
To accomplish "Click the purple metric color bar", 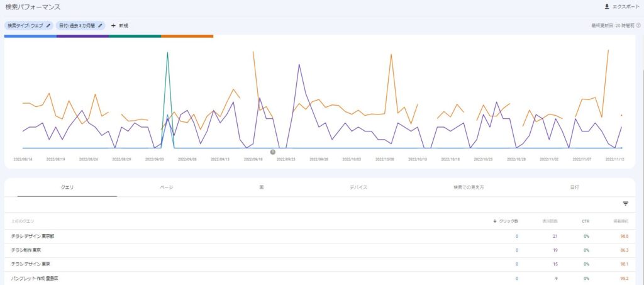I will [82, 36].
